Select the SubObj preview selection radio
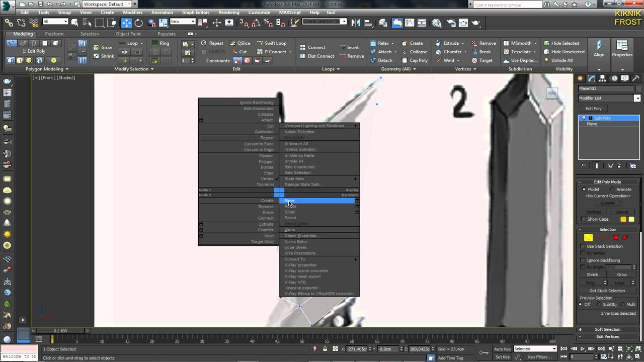 pyautogui.click(x=599, y=304)
